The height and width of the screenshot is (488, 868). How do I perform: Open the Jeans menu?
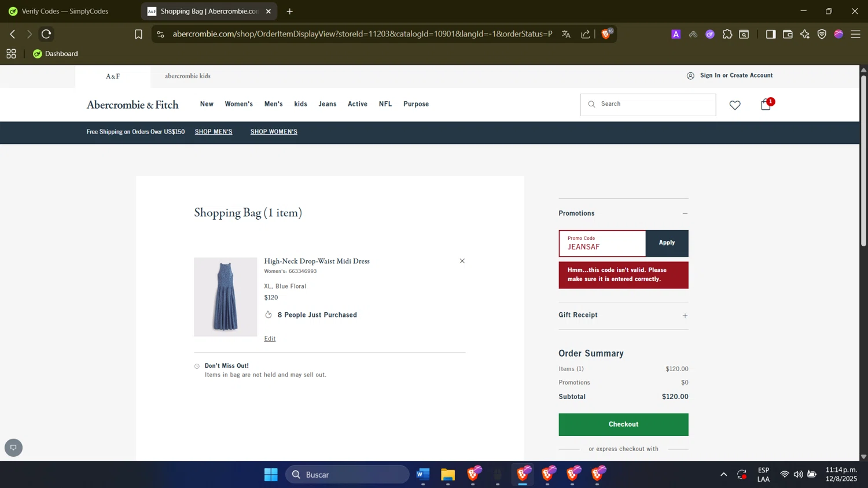(x=328, y=104)
